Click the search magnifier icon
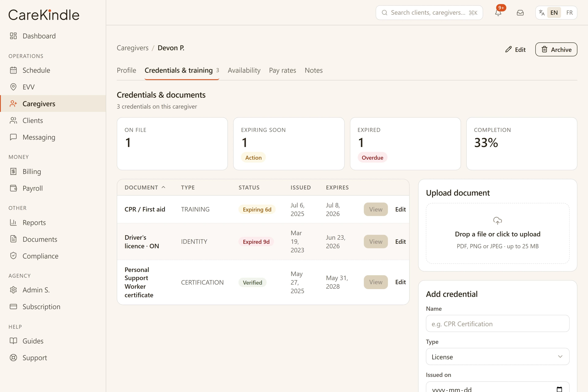The image size is (588, 392). click(384, 13)
